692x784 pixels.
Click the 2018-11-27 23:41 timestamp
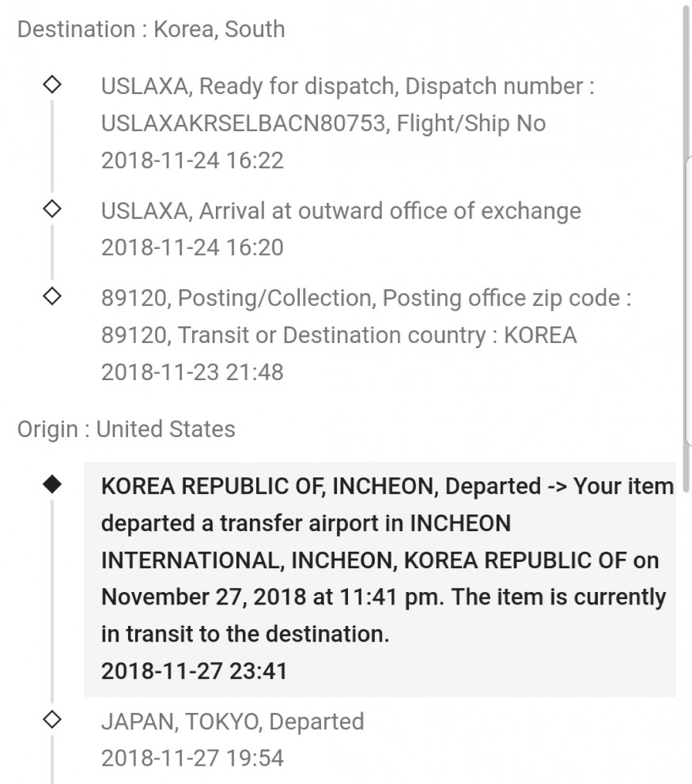click(194, 671)
